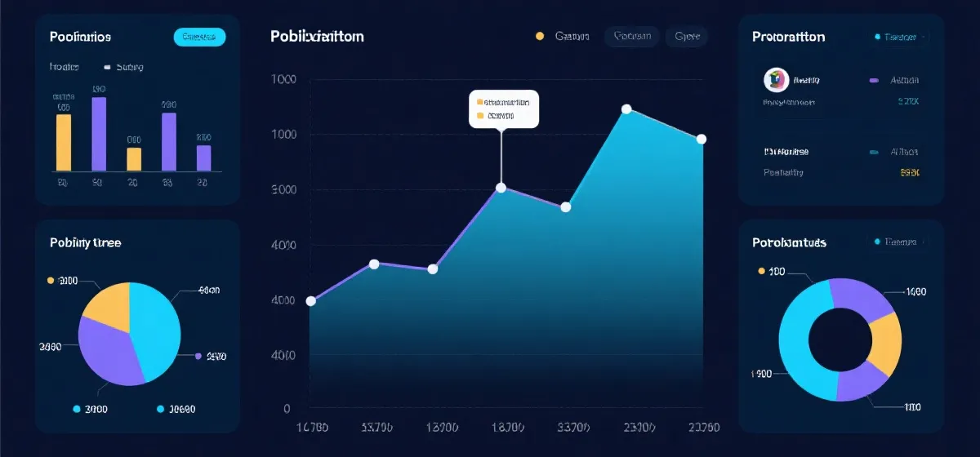Viewport: 980px width, 457px height.
Task: Click the yellow legend dot in area chart header
Action: (539, 36)
